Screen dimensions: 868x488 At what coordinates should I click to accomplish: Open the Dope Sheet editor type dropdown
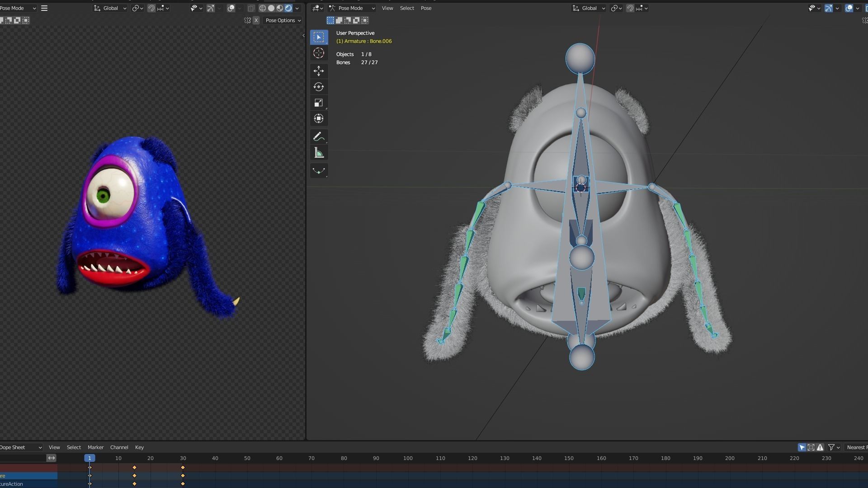pyautogui.click(x=20, y=447)
